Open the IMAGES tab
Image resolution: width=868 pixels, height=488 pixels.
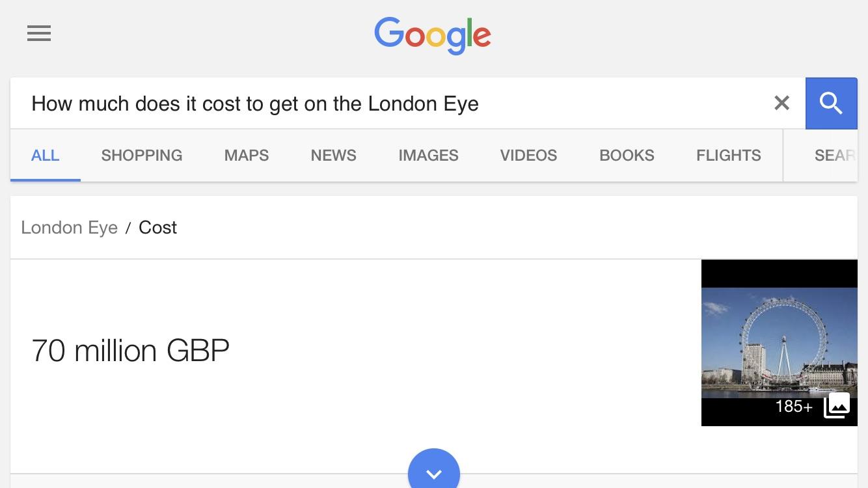pyautogui.click(x=429, y=156)
